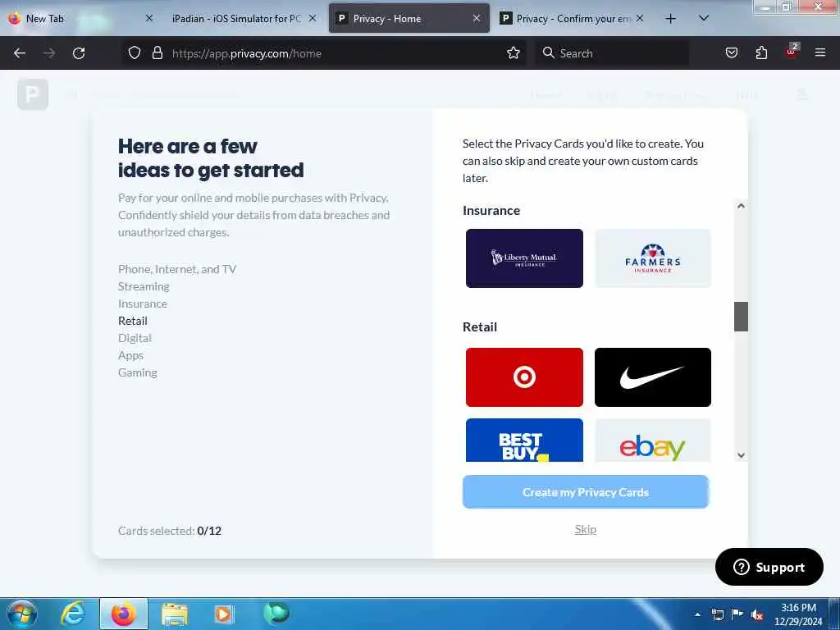Go back with browser back arrow
The image size is (840, 630).
pos(20,53)
